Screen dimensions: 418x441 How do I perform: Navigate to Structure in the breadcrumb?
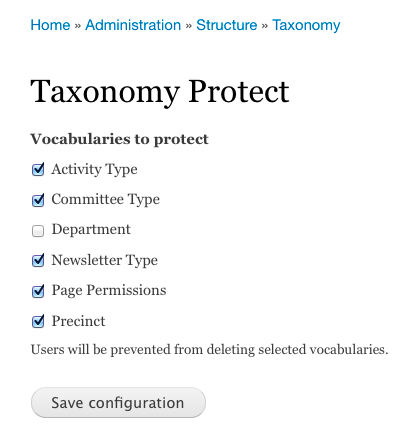pyautogui.click(x=227, y=25)
